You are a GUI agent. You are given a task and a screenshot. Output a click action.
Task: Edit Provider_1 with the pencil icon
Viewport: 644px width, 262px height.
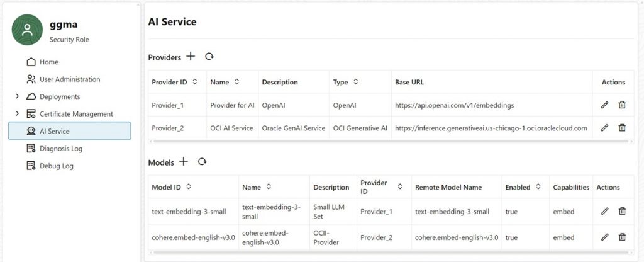coord(604,105)
